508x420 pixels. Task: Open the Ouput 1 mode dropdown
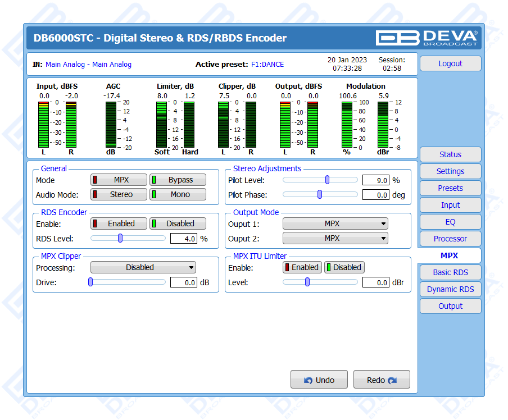click(x=335, y=223)
